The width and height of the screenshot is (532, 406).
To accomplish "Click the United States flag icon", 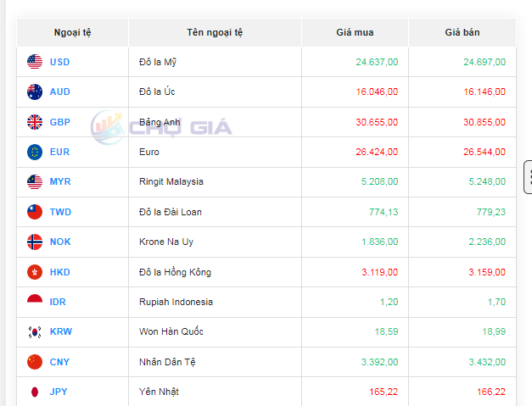I will coord(35,62).
